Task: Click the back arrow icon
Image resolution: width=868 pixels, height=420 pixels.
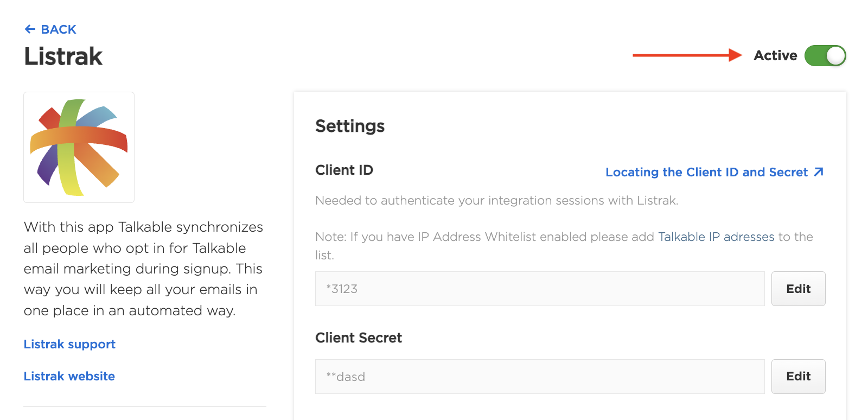Action: 30,29
